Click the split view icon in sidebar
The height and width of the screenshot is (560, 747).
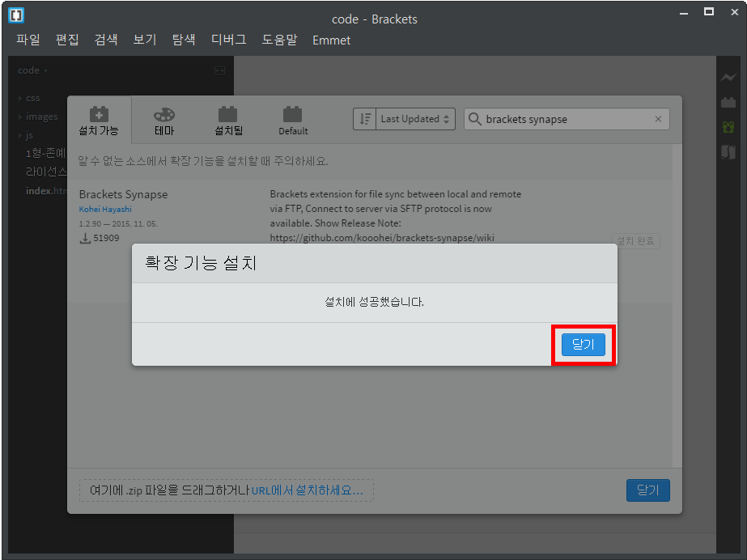point(219,71)
